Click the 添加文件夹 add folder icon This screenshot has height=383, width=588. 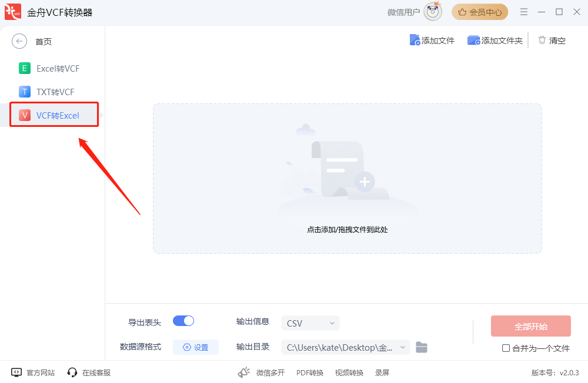tap(473, 41)
